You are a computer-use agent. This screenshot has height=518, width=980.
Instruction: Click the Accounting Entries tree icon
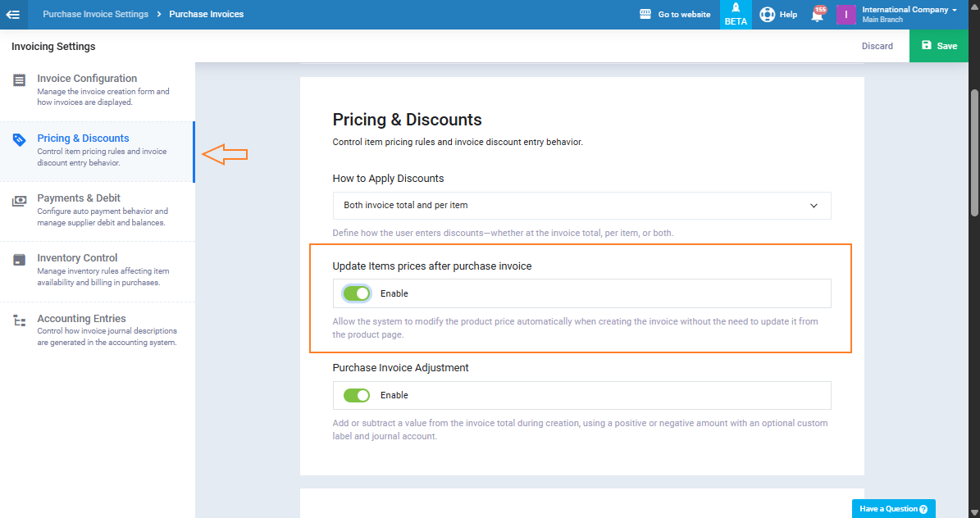click(20, 320)
